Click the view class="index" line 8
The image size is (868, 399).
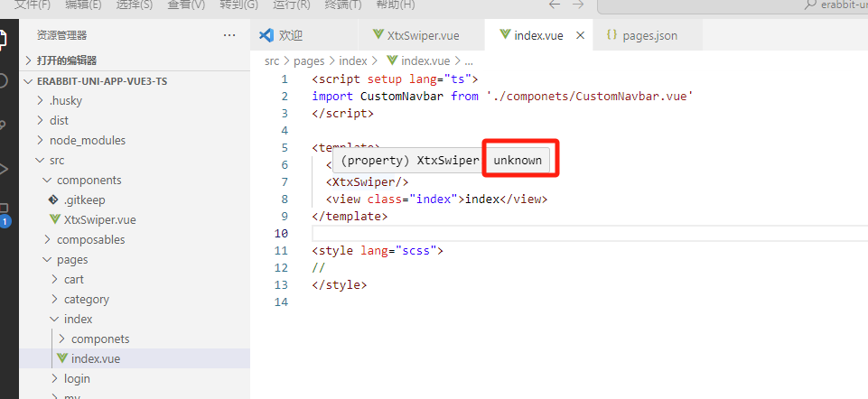[x=436, y=199]
